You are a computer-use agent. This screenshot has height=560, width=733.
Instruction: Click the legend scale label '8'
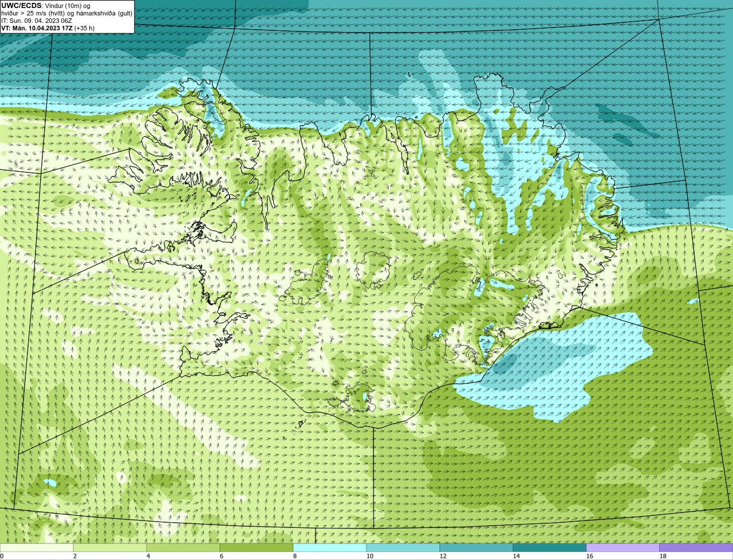(295, 556)
